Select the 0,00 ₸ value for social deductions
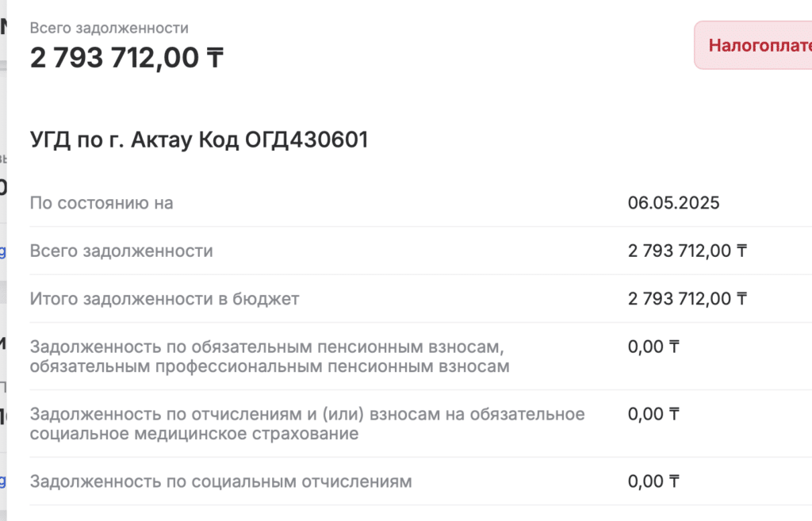The image size is (812, 521). coord(653,481)
